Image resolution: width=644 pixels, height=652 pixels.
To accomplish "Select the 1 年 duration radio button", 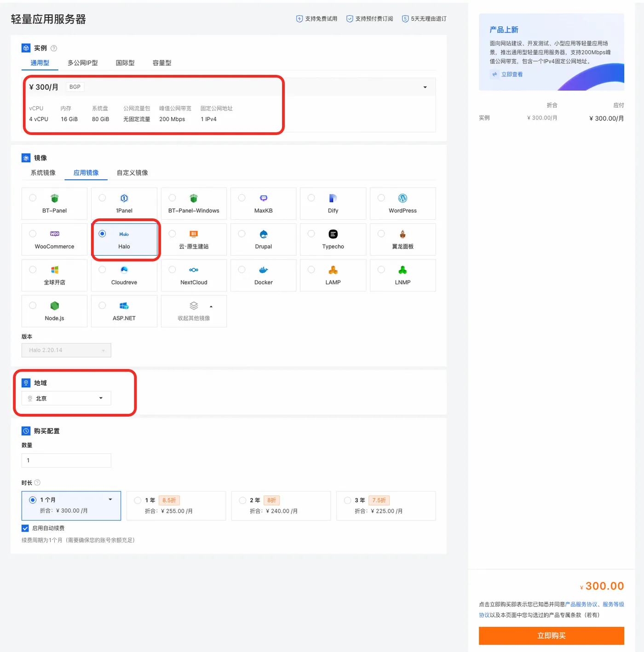I will point(138,500).
